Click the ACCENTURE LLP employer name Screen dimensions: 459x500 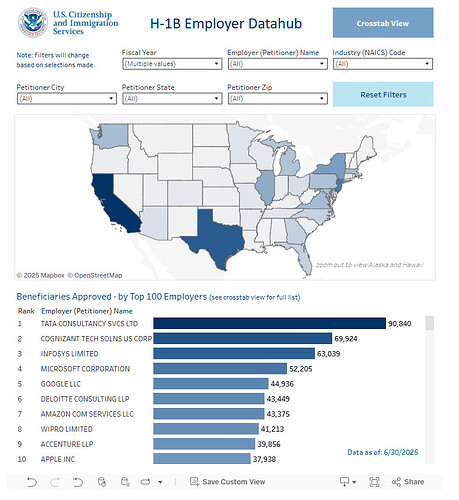(67, 444)
